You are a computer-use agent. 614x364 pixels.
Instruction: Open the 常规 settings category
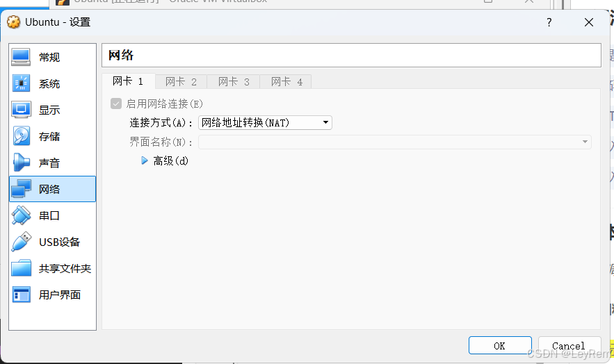pos(52,57)
